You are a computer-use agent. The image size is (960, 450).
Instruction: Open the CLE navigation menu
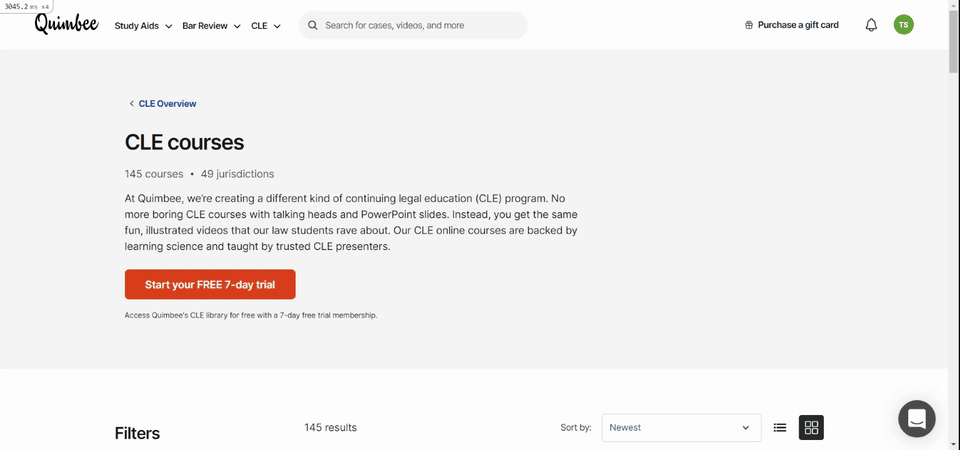pos(266,26)
